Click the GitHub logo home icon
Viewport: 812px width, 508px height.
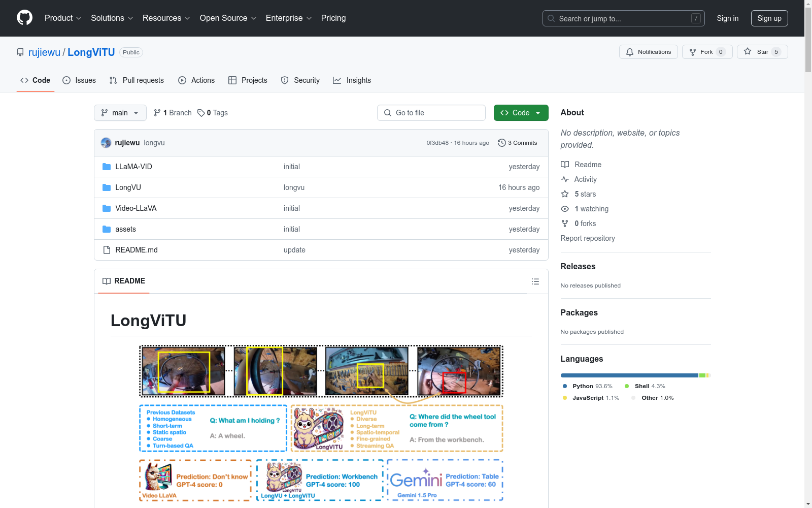[24, 18]
